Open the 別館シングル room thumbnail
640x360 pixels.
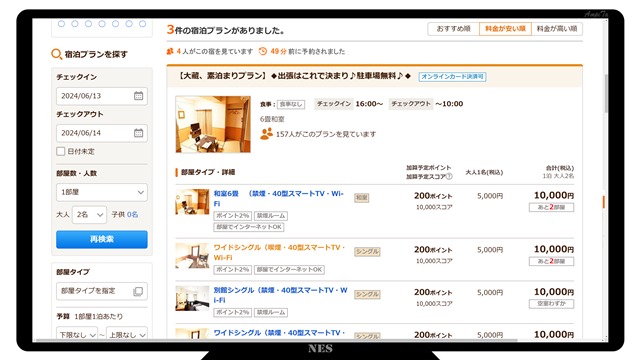[192, 298]
